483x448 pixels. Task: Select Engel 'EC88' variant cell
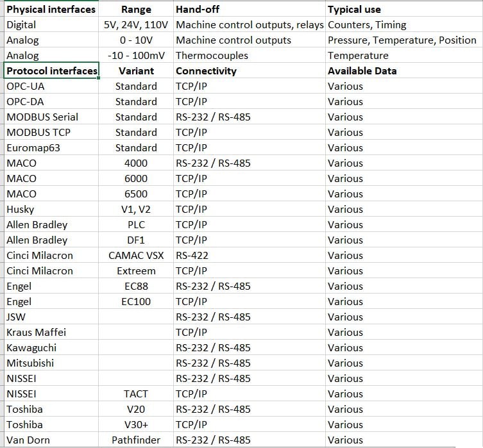(136, 286)
